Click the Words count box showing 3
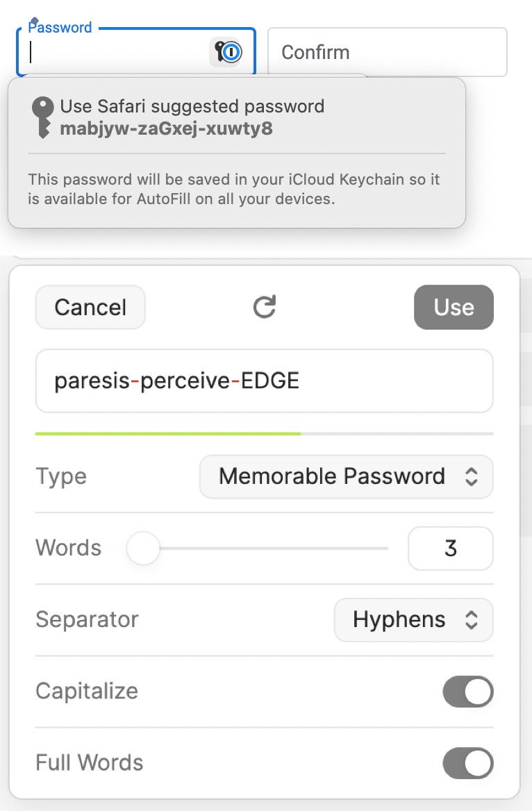Image resolution: width=532 pixels, height=811 pixels. point(451,549)
